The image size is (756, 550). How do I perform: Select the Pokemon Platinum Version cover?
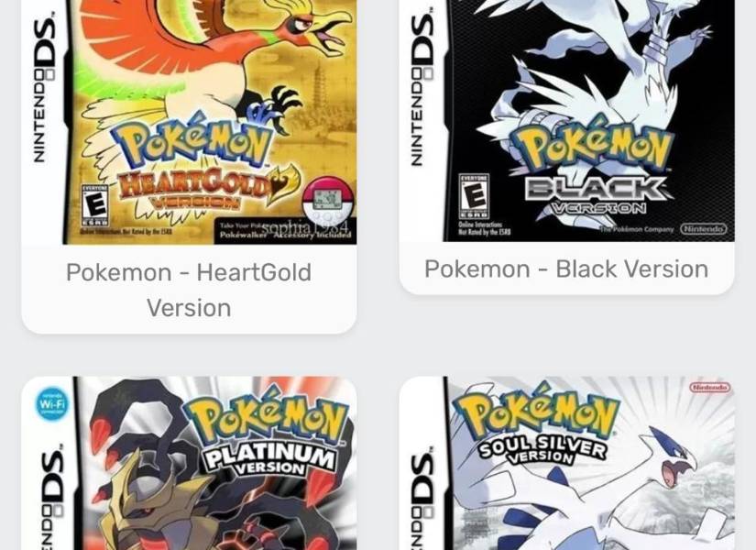tap(189, 463)
